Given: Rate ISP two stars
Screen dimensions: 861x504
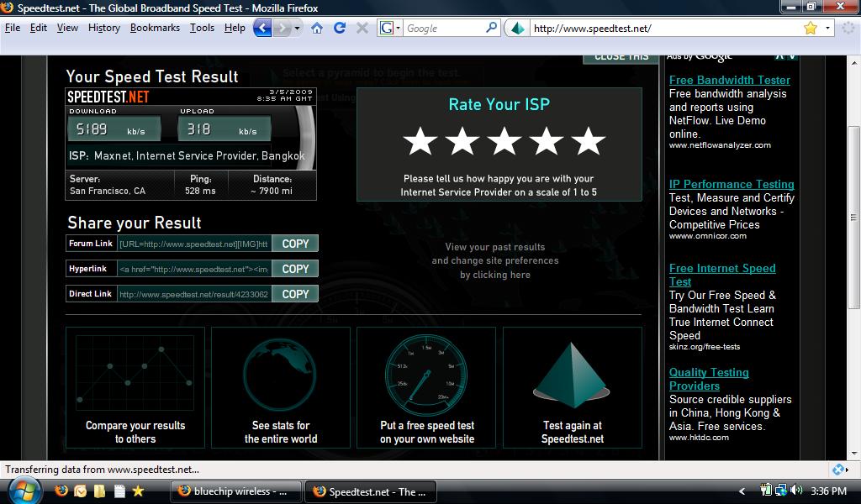Looking at the screenshot, I should 462,141.
